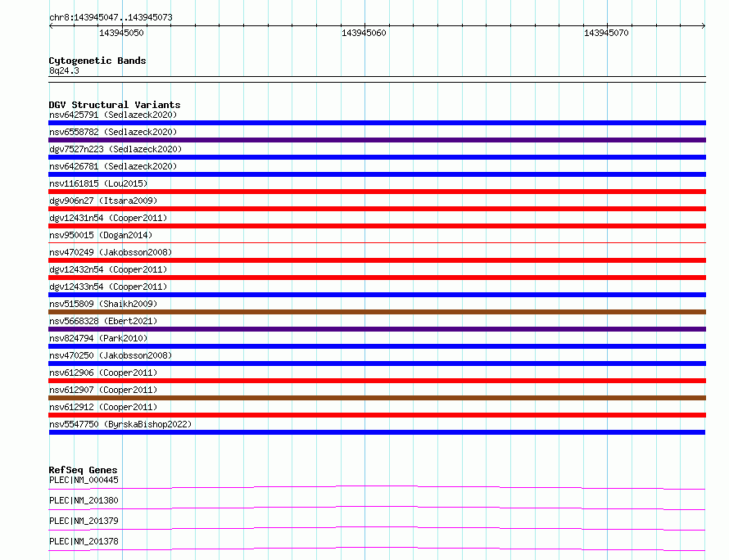Viewport: 729px width, 560px height.
Task: Click label dgv12431n54 (Cooper2011)
Action: [x=108, y=218]
